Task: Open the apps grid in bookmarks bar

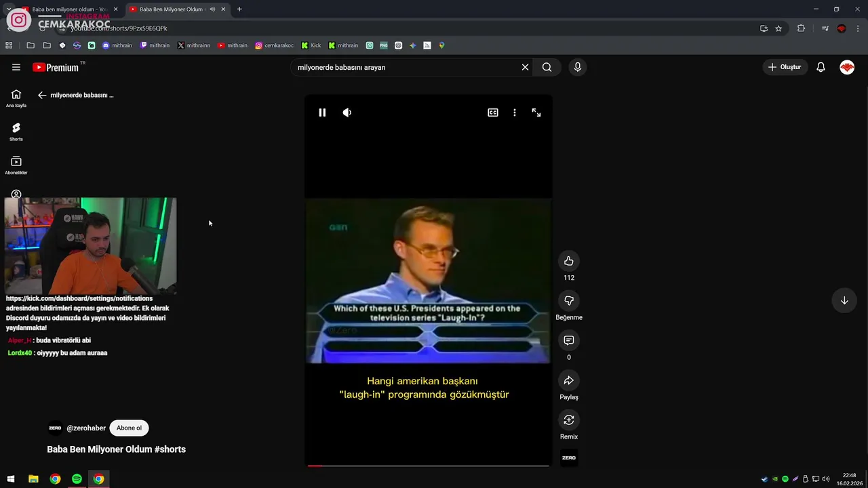Action: click(x=9, y=45)
